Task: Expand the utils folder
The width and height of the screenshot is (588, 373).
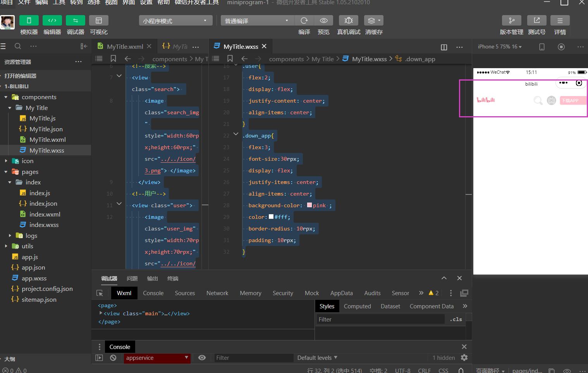Action: [x=6, y=246]
